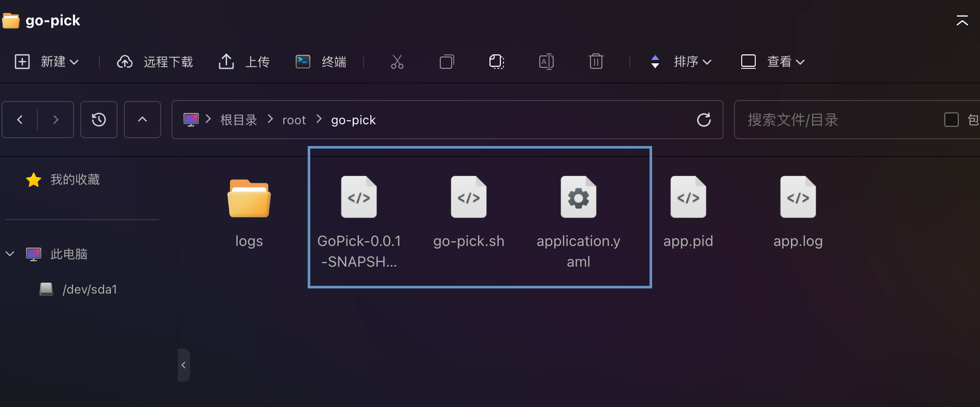Open the 查看 view dropdown
Screen dimensions: 980x407
click(x=772, y=62)
